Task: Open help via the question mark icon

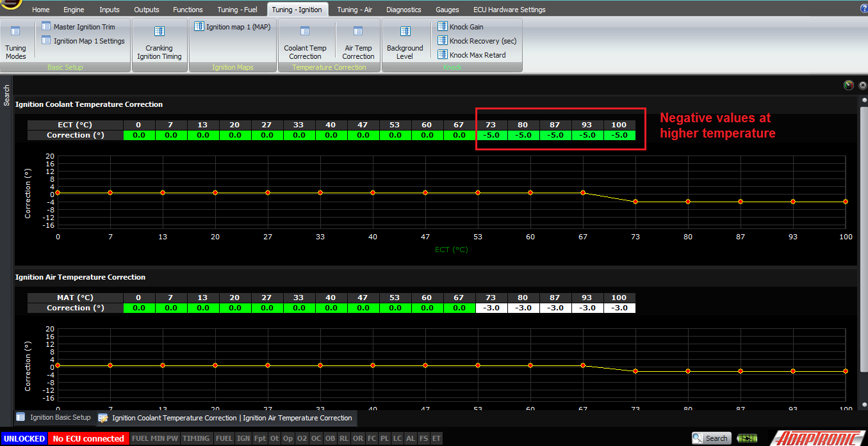Action: tap(863, 8)
